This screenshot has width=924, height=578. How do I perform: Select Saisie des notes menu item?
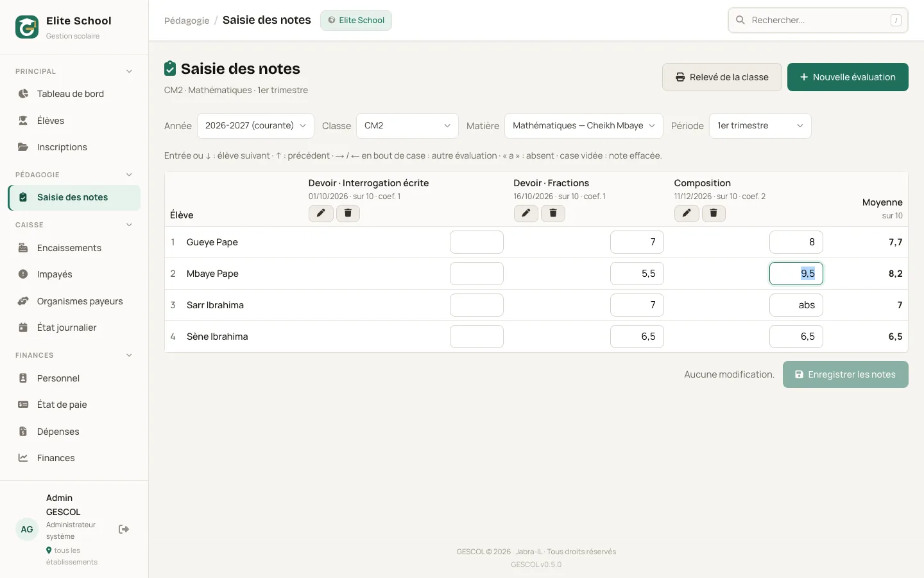click(74, 198)
